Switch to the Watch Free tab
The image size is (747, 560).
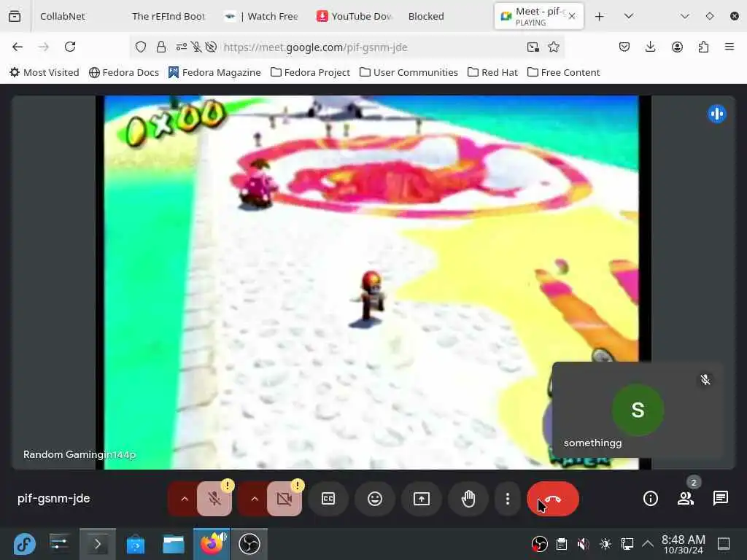coord(262,16)
